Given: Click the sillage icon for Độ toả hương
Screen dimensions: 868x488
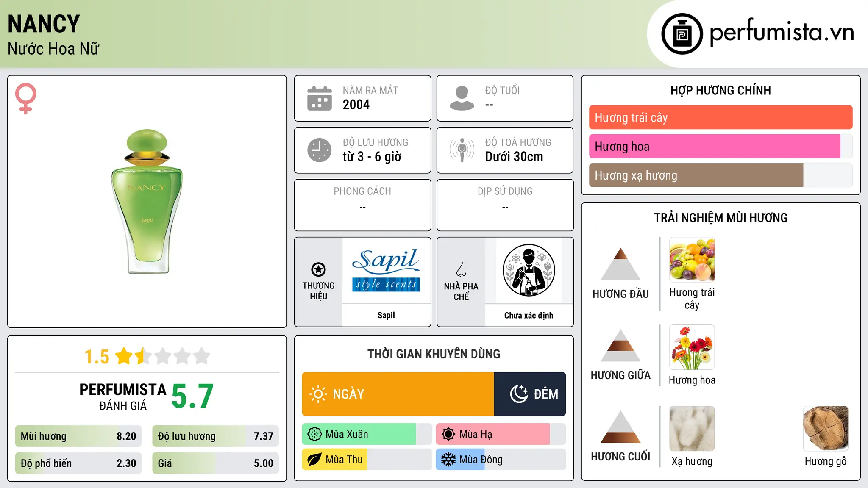Looking at the screenshot, I should point(462,150).
